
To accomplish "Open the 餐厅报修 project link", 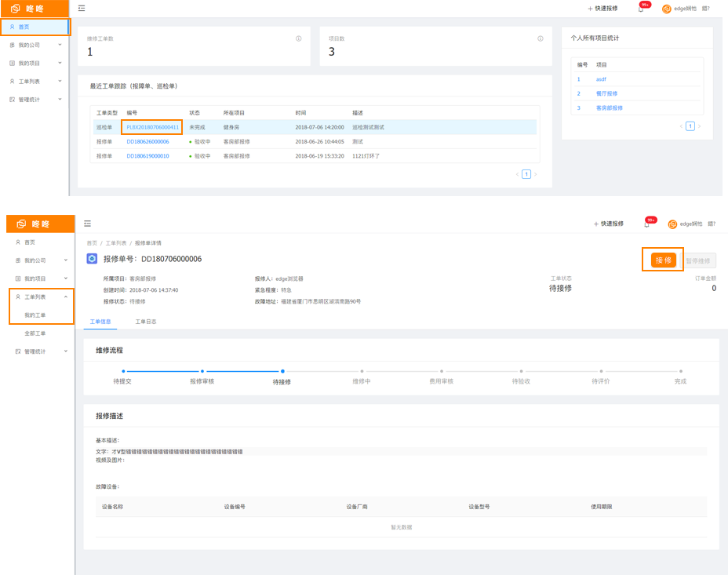I will pyautogui.click(x=606, y=93).
